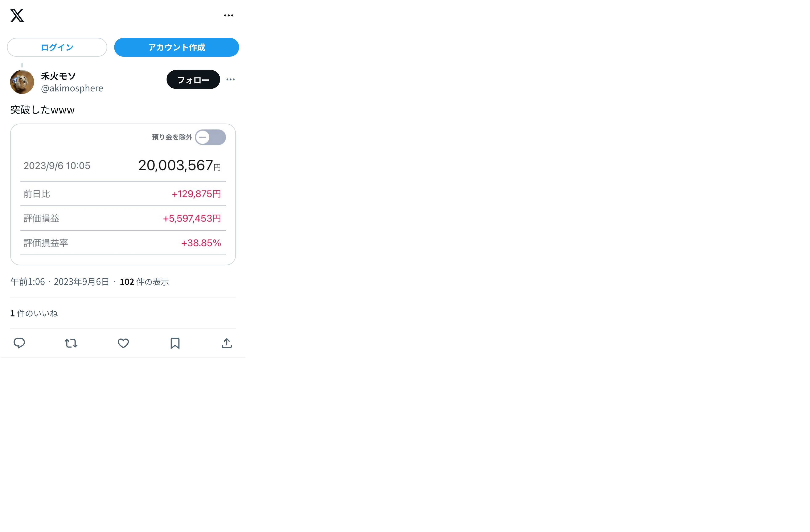The image size is (810, 532).
Task: Click the share upload icon
Action: 227,343
